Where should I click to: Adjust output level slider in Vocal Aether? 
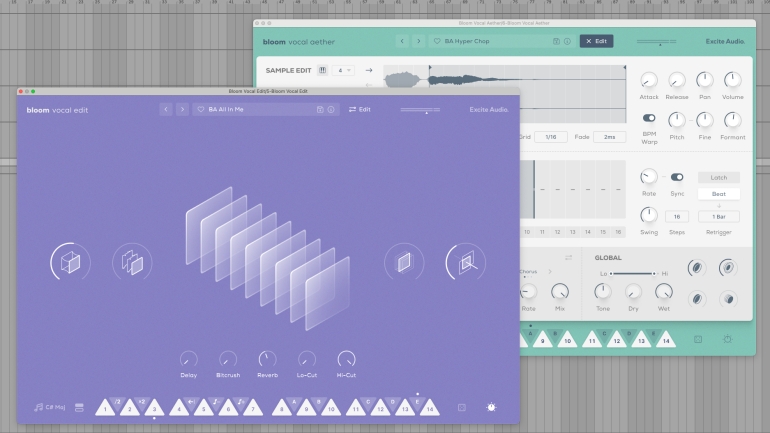(x=657, y=42)
